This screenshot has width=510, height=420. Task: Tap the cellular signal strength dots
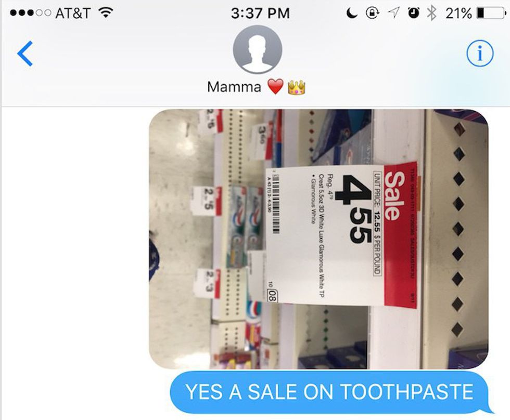31,13
